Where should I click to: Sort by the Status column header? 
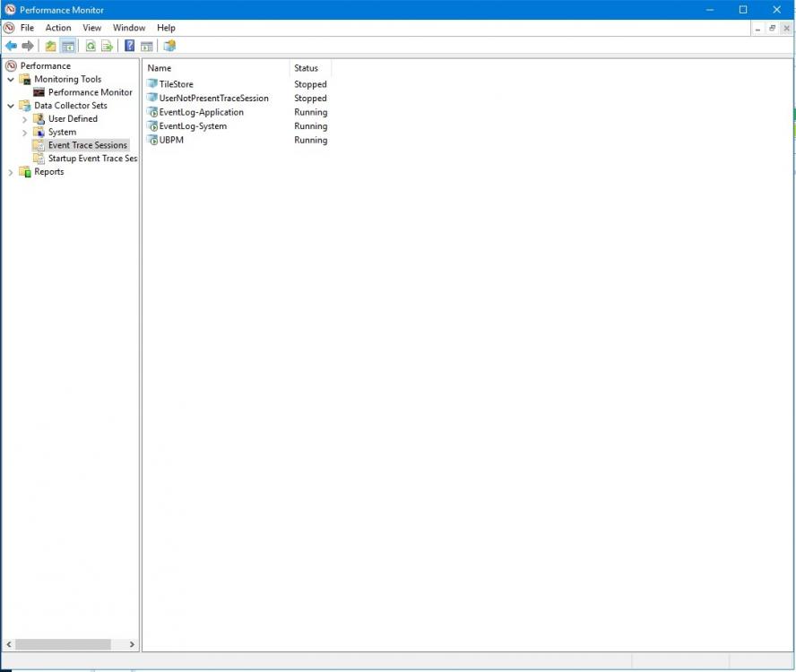pos(307,68)
